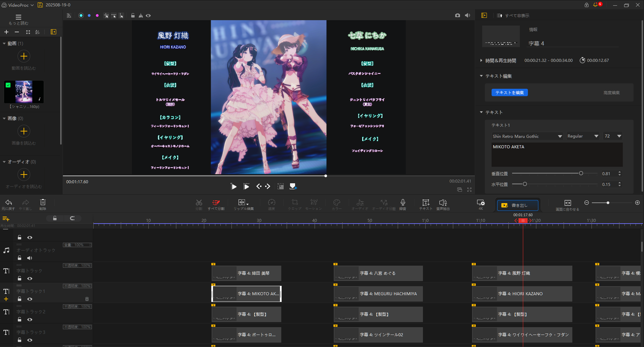Collapse the 動画 (1) media group
This screenshot has width=644, height=347.
[4, 43]
